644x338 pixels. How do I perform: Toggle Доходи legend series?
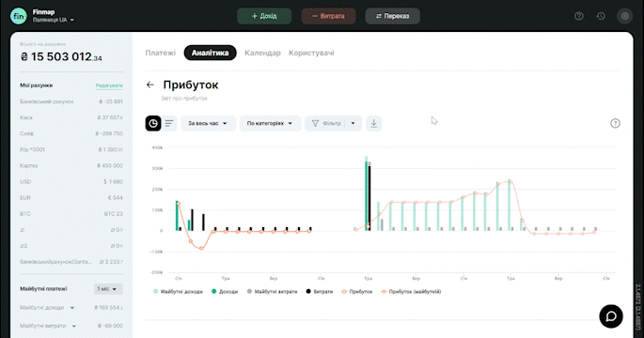pos(225,292)
